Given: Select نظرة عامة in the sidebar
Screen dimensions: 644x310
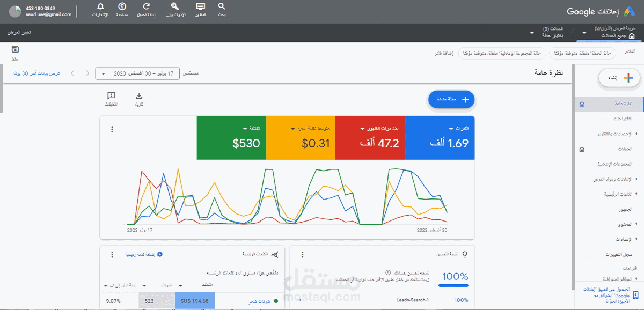Looking at the screenshot, I should pos(620,104).
